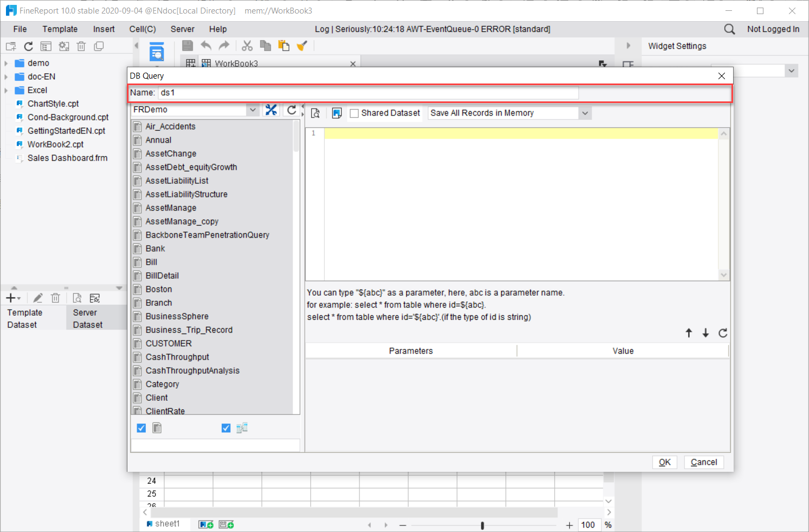
Task: Click the Redo arrow icon
Action: tap(224, 46)
